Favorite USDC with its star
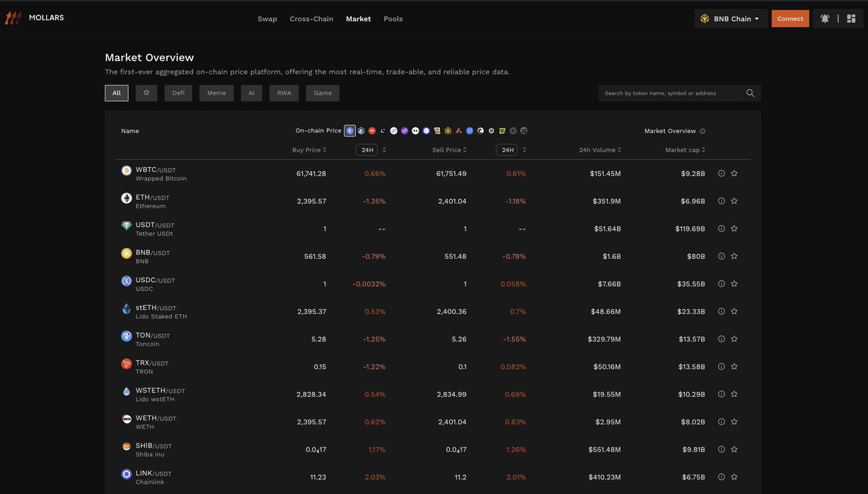The image size is (868, 494). (734, 284)
